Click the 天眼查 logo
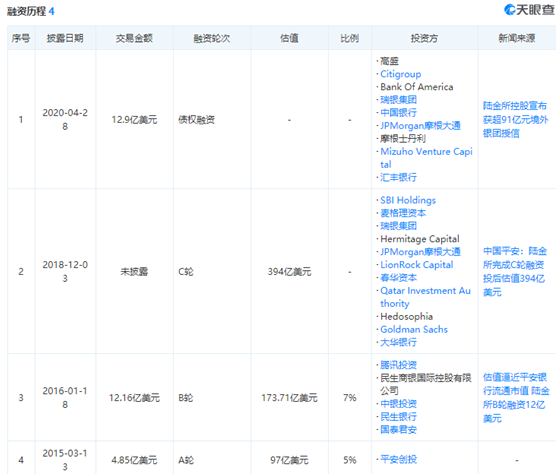Image resolution: width=558 pixels, height=476 pixels. pos(530,10)
